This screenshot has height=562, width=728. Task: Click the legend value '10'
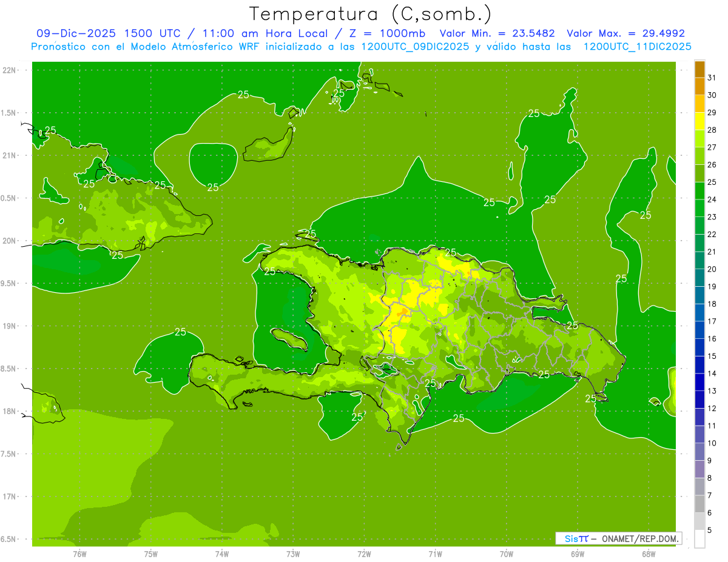[x=712, y=443]
